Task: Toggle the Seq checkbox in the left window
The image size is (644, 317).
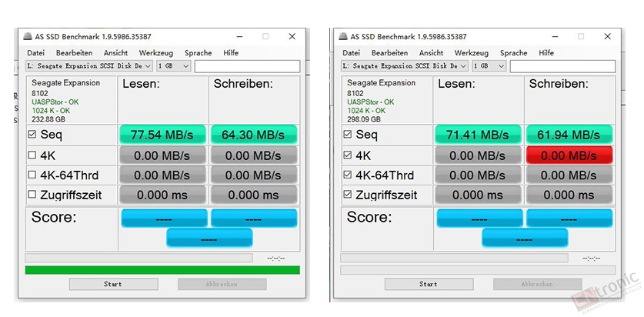Action: click(x=32, y=135)
